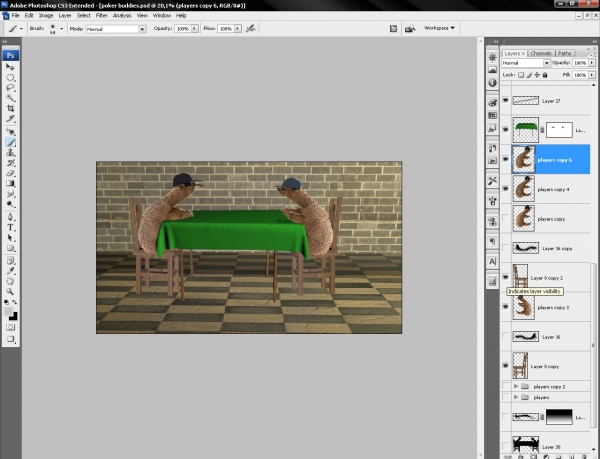Select the Hand tool
600x459 pixels.
point(10,282)
